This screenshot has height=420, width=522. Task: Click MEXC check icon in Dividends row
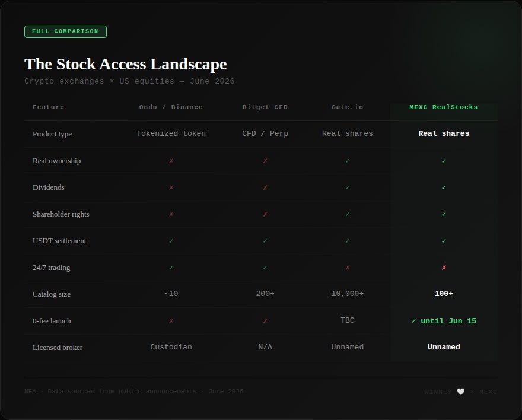pos(444,187)
